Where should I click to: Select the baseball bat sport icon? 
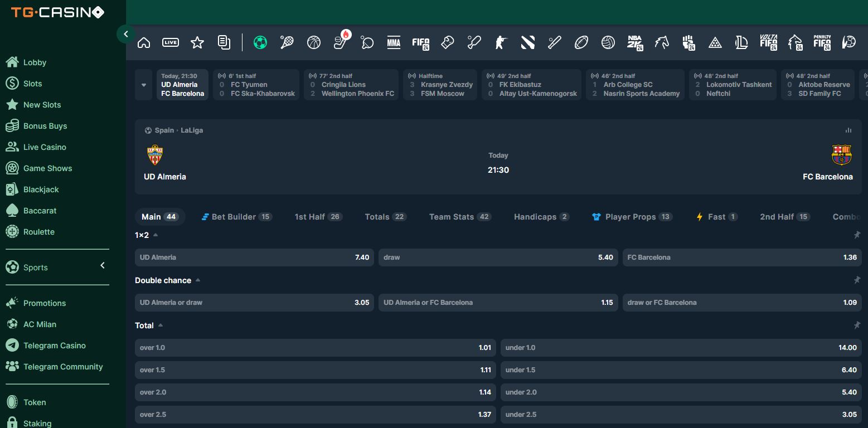tap(555, 42)
